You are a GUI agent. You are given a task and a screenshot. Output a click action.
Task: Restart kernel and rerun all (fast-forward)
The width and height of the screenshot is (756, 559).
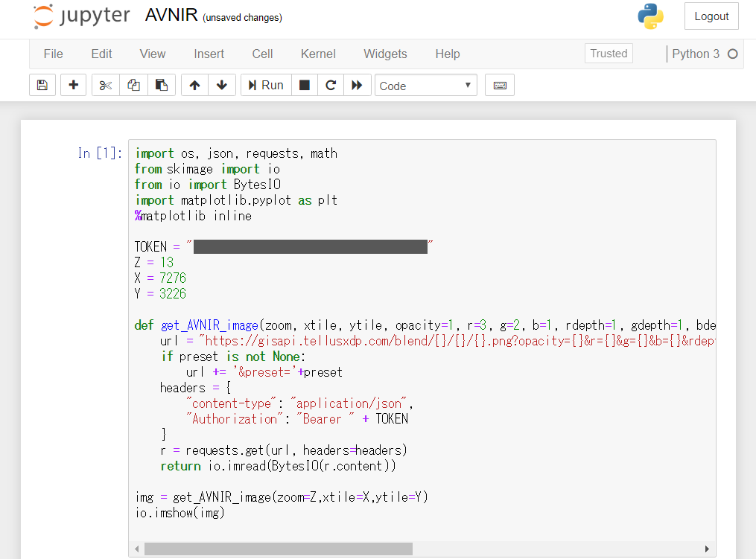[x=358, y=86]
